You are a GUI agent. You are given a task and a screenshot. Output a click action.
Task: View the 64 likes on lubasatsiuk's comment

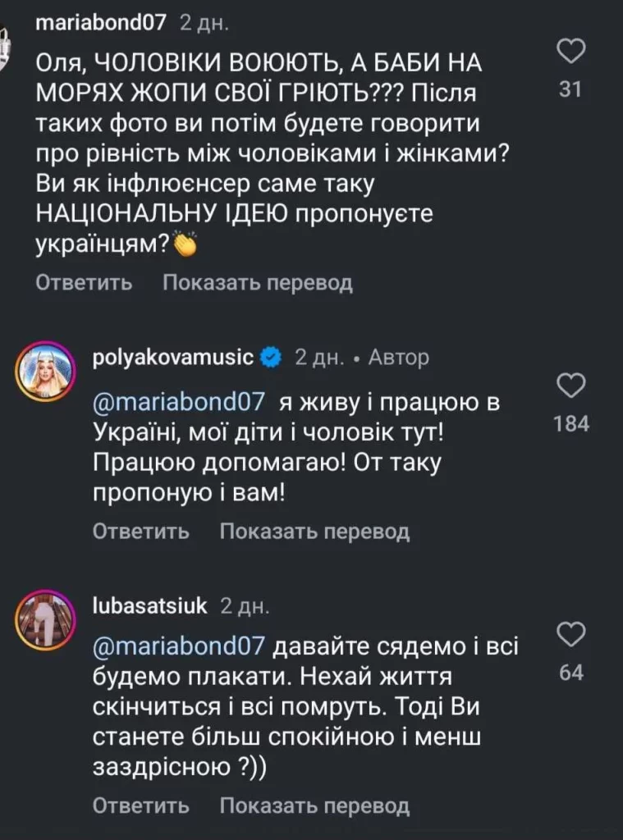pos(570,673)
